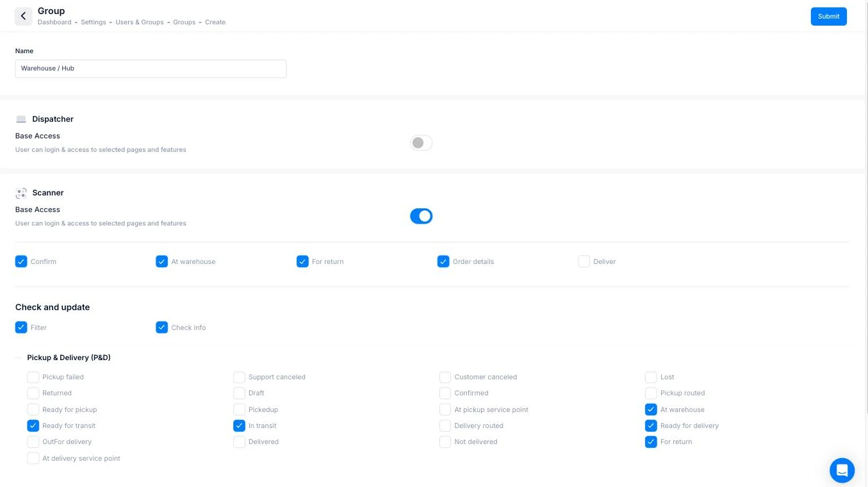Screen dimensions: 868x487
Task: Uncheck the Check info checkbox
Action: (x=161, y=327)
